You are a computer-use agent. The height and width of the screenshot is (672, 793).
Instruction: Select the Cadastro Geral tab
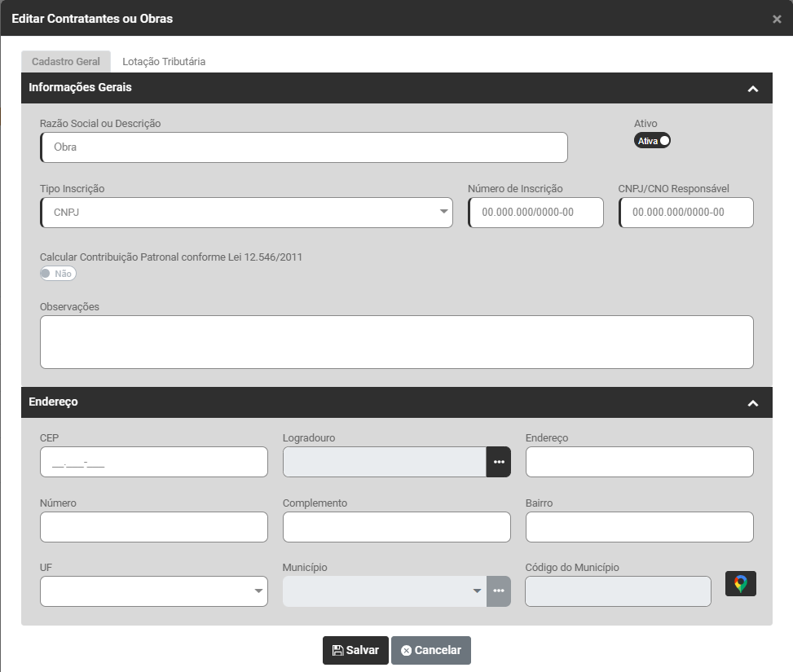66,62
